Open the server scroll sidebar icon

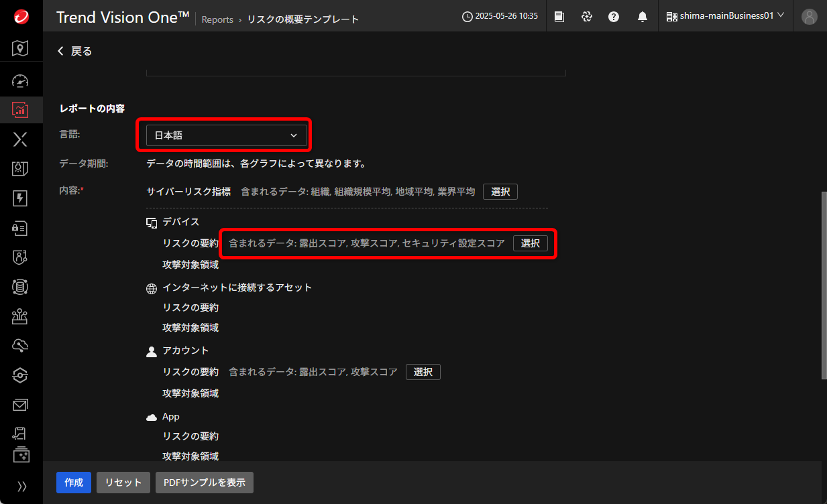(21, 434)
